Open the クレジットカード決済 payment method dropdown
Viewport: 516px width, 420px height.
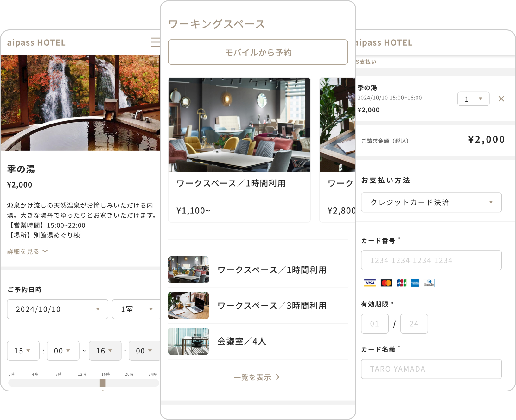431,202
